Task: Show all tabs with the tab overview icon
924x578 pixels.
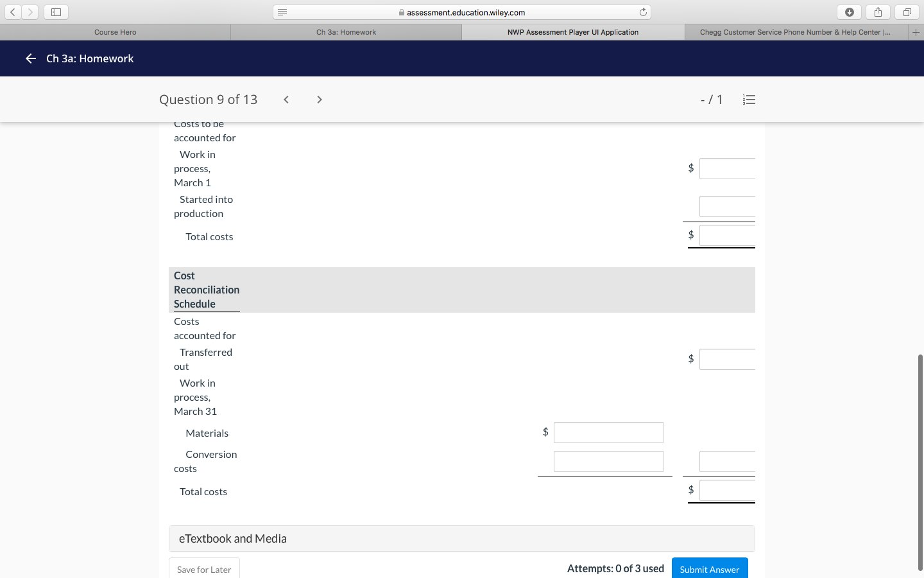Action: pos(906,12)
